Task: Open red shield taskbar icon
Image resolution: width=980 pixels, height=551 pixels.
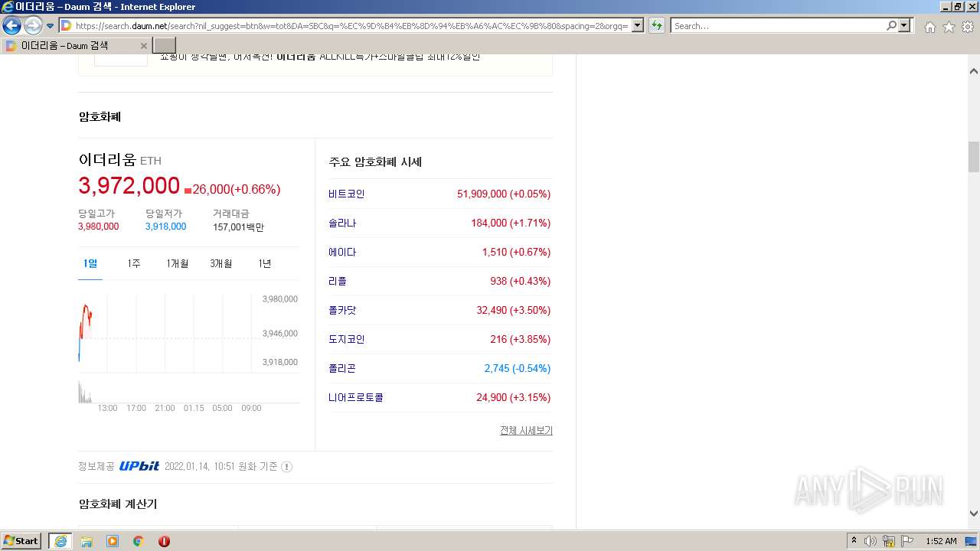Action: pos(164,541)
